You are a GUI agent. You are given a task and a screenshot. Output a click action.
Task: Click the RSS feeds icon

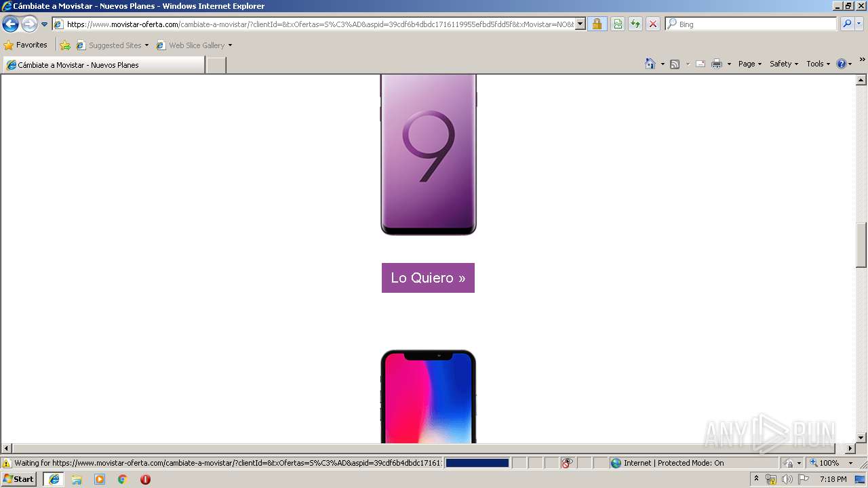675,64
